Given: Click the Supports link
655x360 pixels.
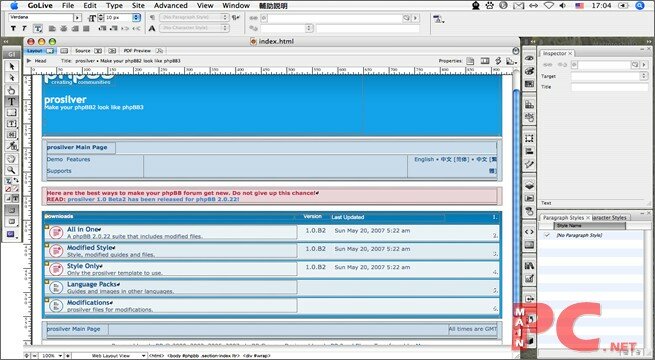Looking at the screenshot, I should pyautogui.click(x=59, y=171).
